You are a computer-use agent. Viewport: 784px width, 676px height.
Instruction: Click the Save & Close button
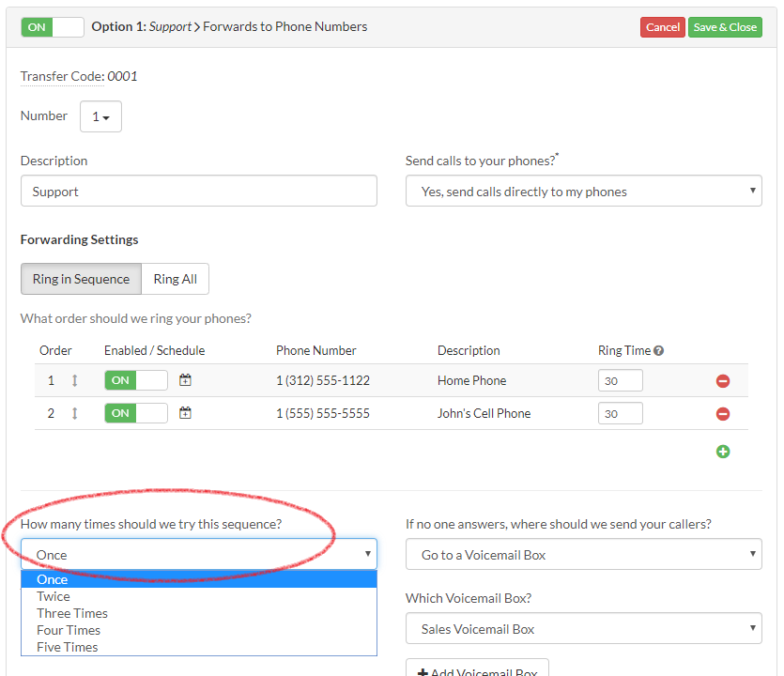click(725, 27)
